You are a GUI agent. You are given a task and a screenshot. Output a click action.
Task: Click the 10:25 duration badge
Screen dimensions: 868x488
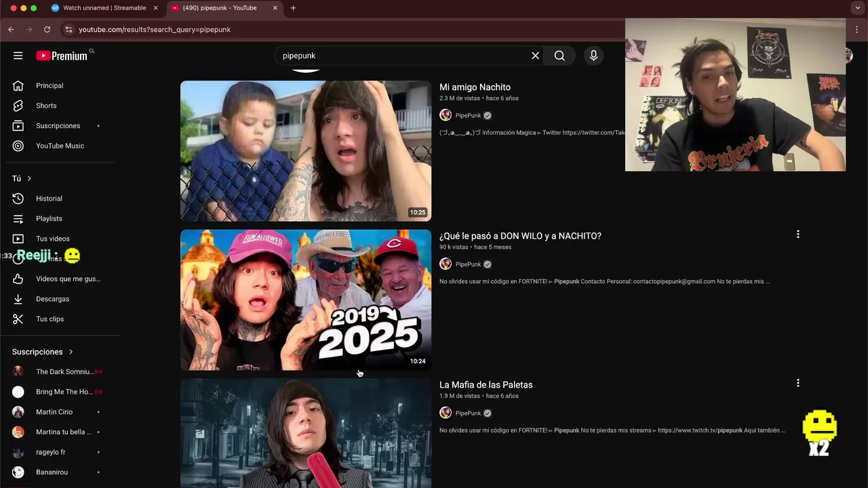(x=418, y=212)
